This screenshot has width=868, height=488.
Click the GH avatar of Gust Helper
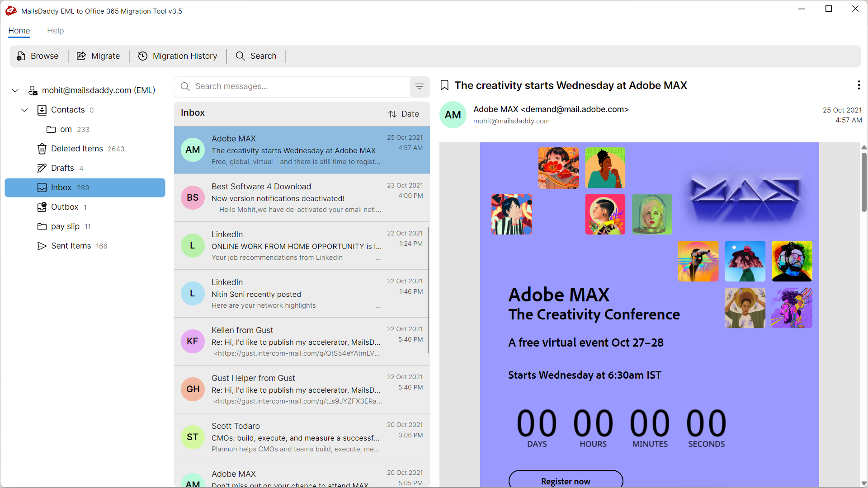193,389
